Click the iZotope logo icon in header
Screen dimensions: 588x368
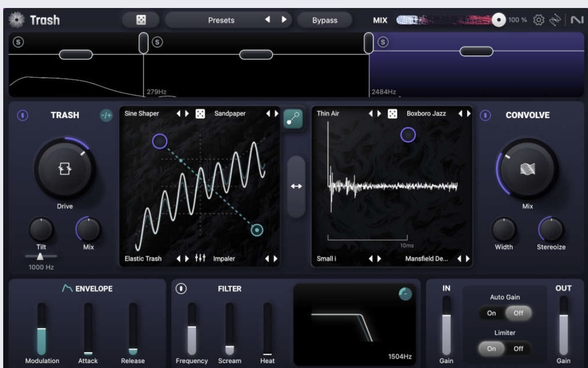pyautogui.click(x=555, y=20)
